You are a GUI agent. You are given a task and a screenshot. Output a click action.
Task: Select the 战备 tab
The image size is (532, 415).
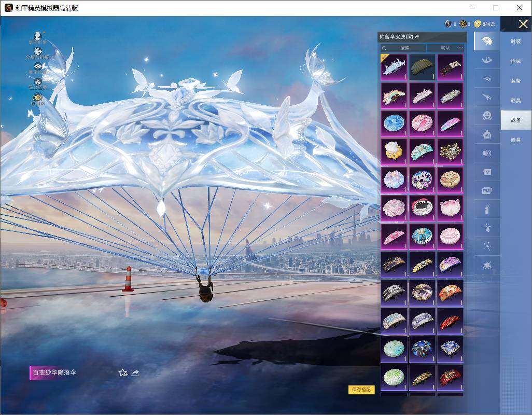[x=516, y=120]
